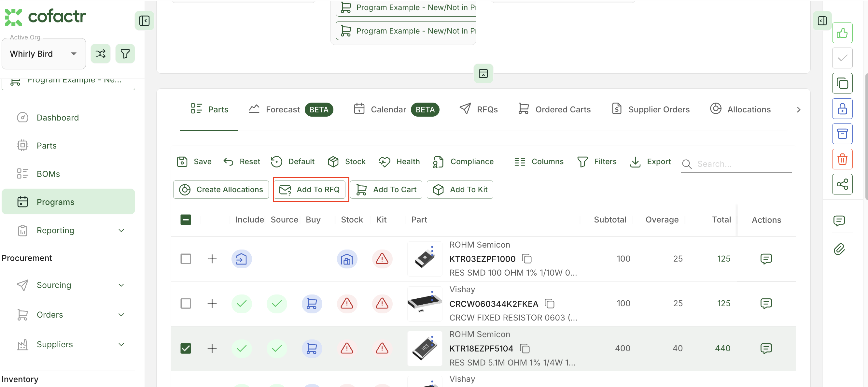Open the Allocations tab
868x387 pixels.
click(x=740, y=109)
